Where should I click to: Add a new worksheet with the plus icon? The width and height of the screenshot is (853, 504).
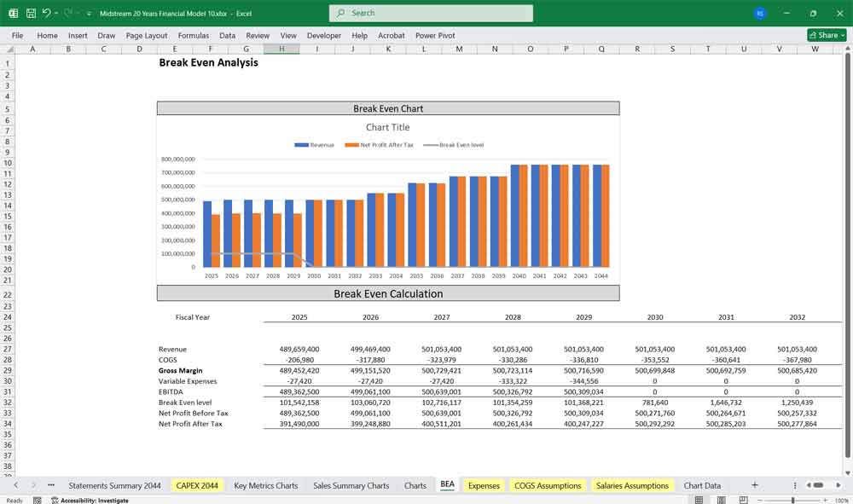click(x=754, y=484)
